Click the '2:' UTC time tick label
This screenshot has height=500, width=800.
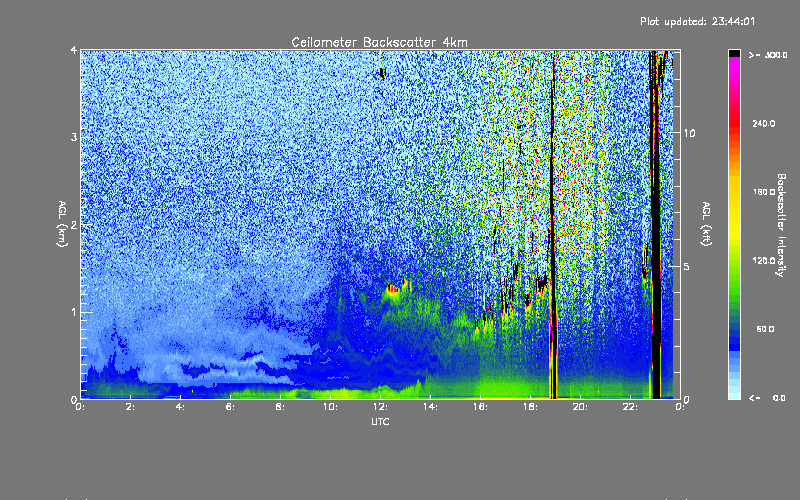pyautogui.click(x=131, y=407)
